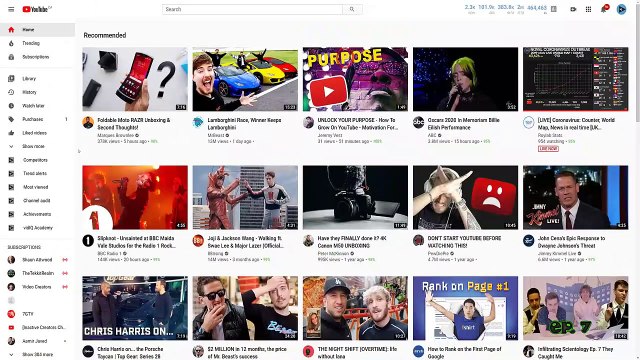Open vidIQ Competitors icon
The width and height of the screenshot is (640, 360).
[x=11, y=160]
